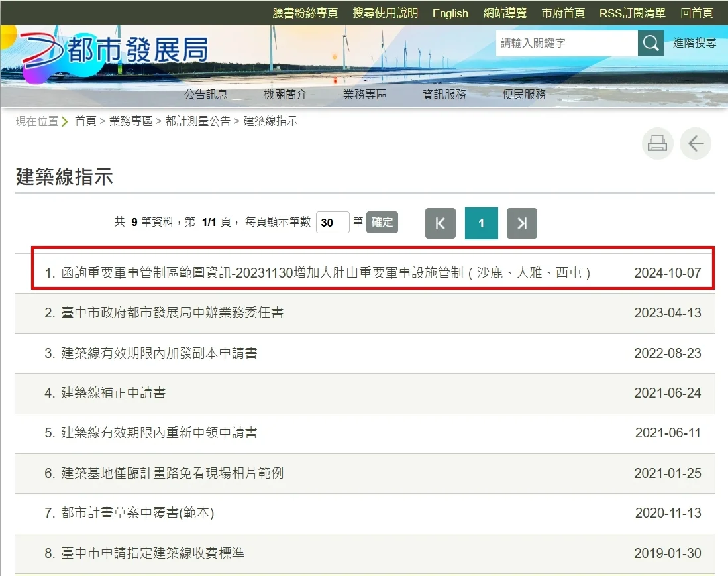Click 都計測量公告 in breadcrumb
This screenshot has height=576, width=728.
[198, 121]
